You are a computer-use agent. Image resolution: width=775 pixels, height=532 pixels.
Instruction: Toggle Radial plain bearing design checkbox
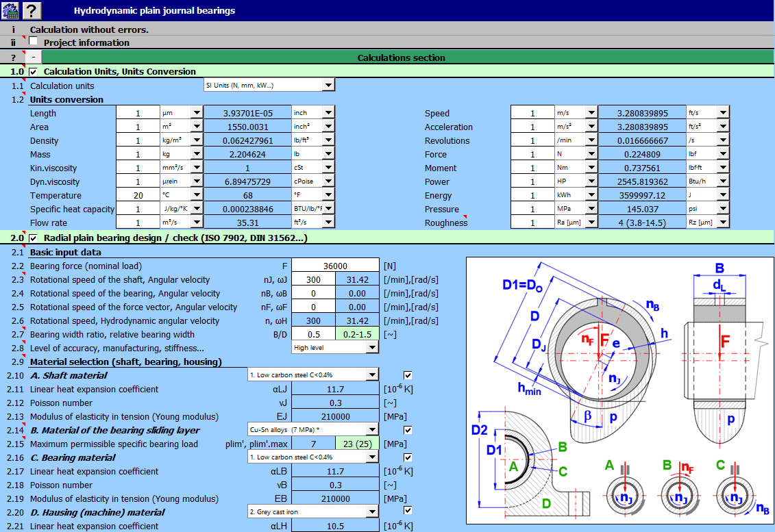pos(34,238)
